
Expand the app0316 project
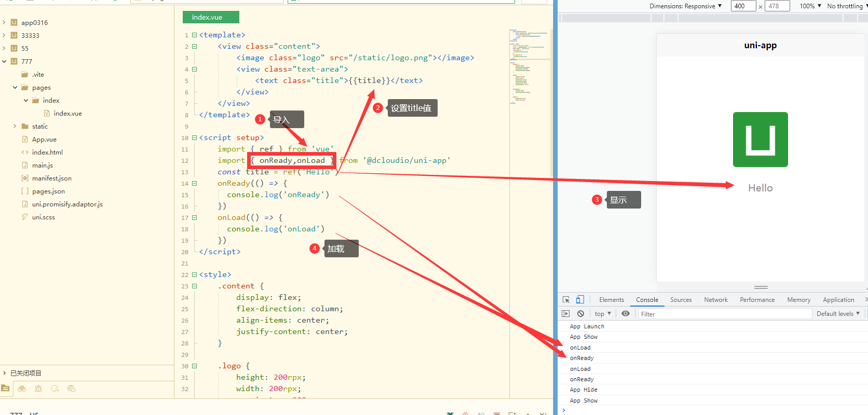click(4, 22)
